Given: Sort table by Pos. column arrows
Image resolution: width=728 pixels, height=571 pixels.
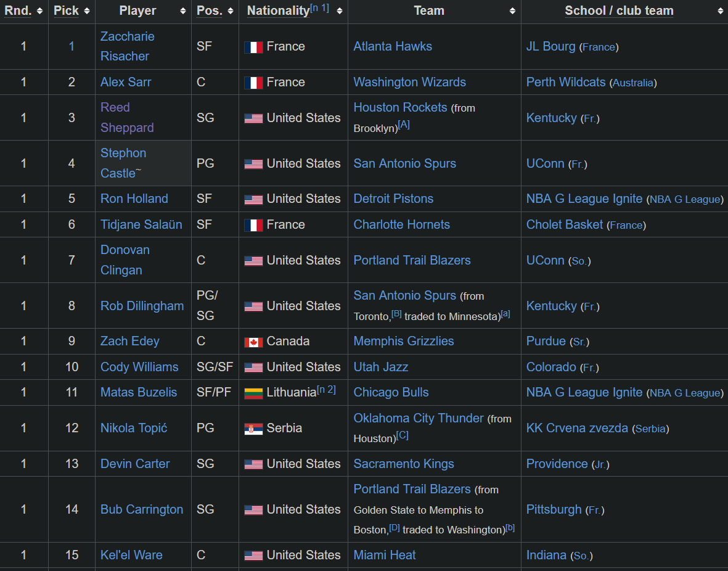Looking at the screenshot, I should (x=231, y=10).
